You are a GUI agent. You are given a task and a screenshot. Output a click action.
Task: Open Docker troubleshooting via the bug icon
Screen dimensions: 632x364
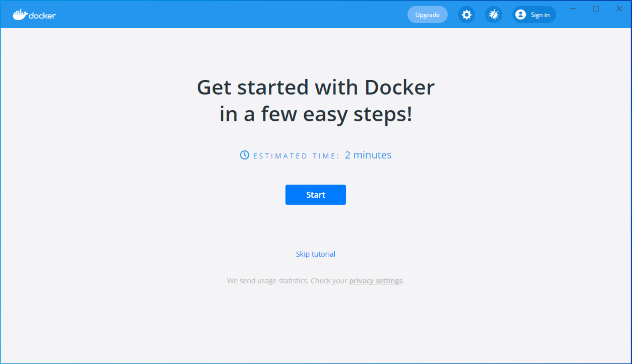[493, 14]
